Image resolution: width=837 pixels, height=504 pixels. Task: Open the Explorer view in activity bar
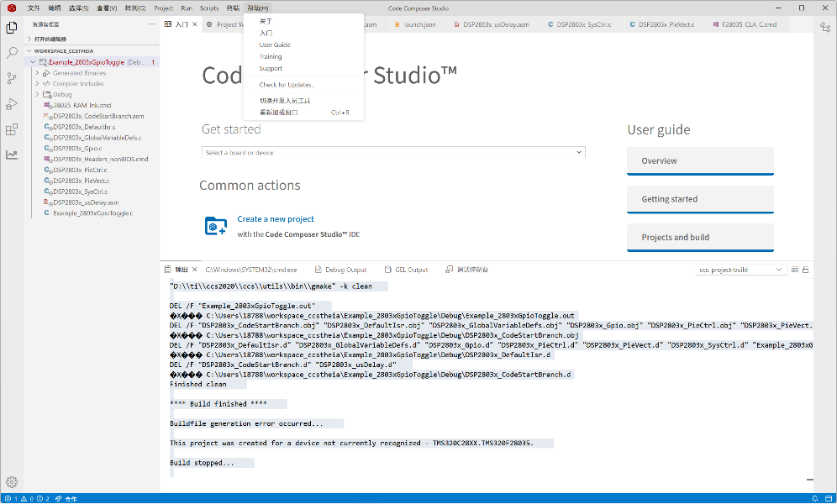click(12, 27)
